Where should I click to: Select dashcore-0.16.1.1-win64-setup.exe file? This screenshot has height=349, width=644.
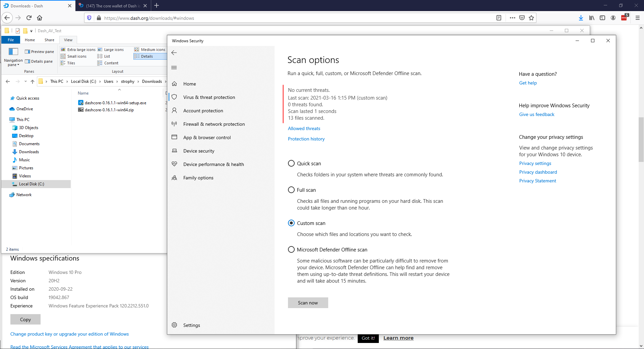[x=115, y=103]
